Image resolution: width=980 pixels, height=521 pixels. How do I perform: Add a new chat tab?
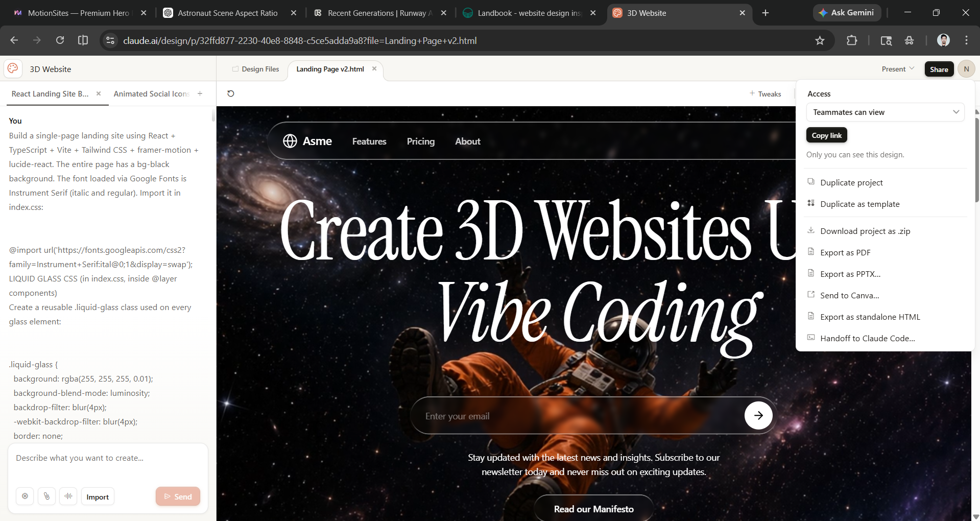tap(200, 93)
